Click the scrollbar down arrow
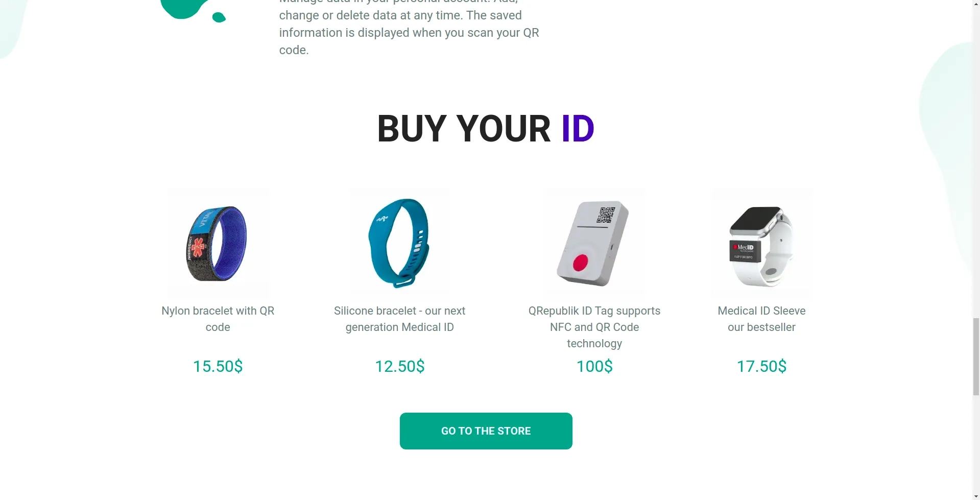This screenshot has height=500, width=980. [976, 496]
